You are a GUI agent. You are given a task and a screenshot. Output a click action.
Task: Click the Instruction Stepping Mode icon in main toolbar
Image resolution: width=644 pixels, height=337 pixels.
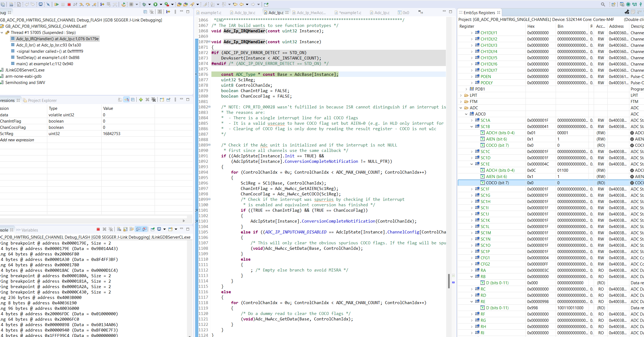[102, 4]
